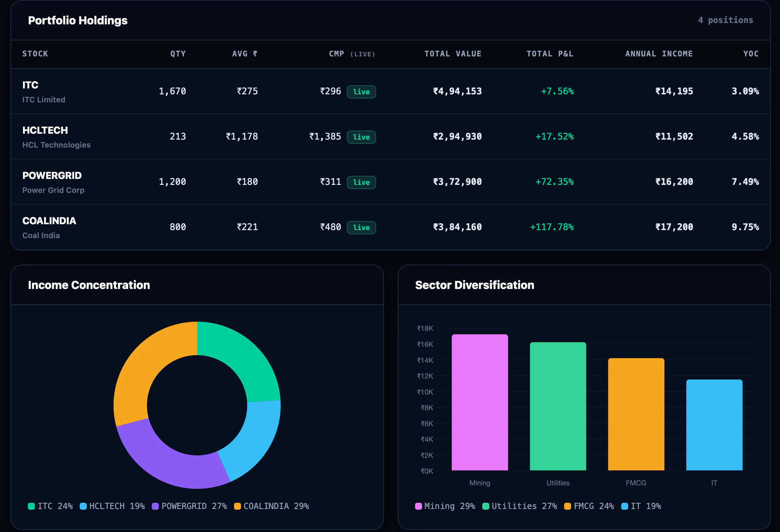Screen dimensions: 780x532
Task: Click the 9.75% YOC value
Action: click(745, 227)
